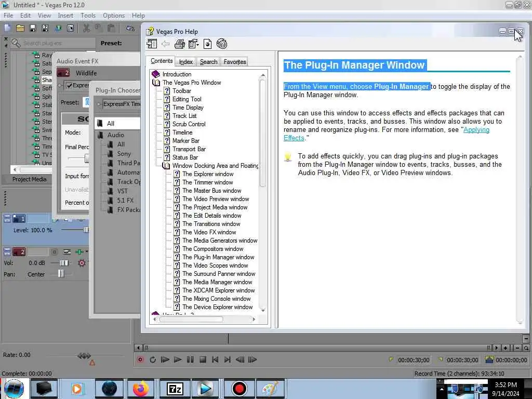
Task: Open the track 2 FX dropdown arrow
Action: pyautogui.click(x=87, y=252)
